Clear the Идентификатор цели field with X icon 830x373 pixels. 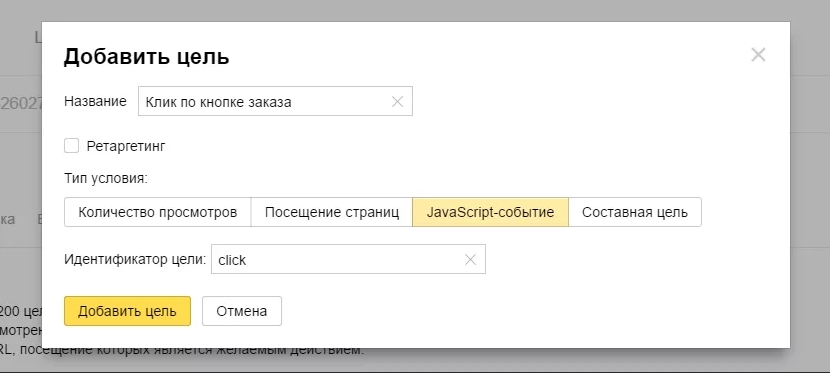[x=470, y=259]
